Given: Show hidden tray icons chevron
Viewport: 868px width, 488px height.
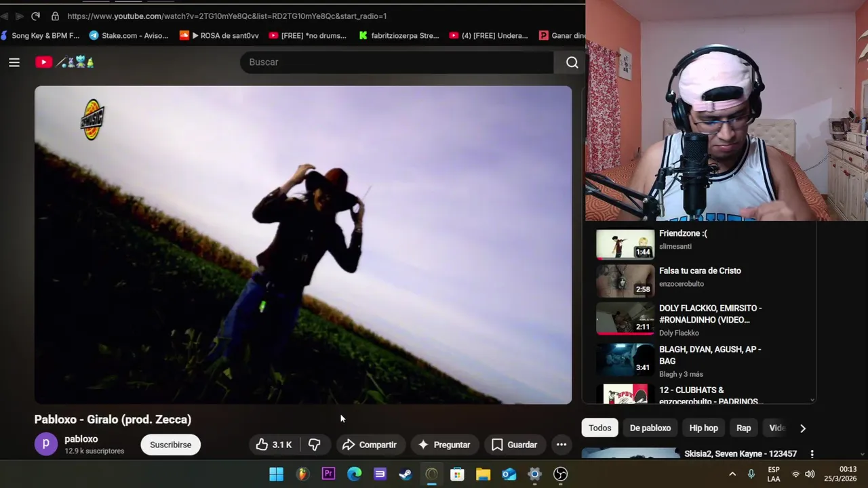Looking at the screenshot, I should coord(732,474).
